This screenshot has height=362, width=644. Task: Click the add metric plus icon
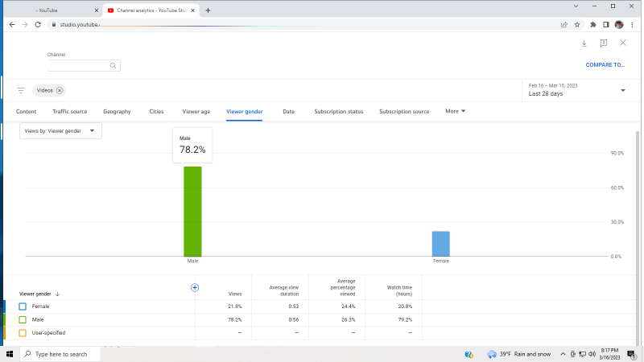point(194,287)
